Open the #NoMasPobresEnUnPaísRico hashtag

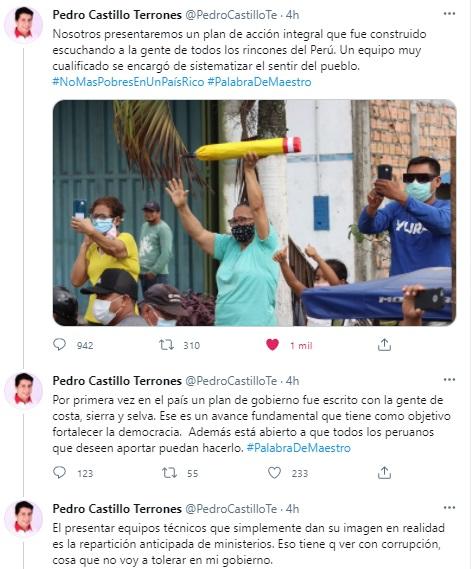point(128,82)
